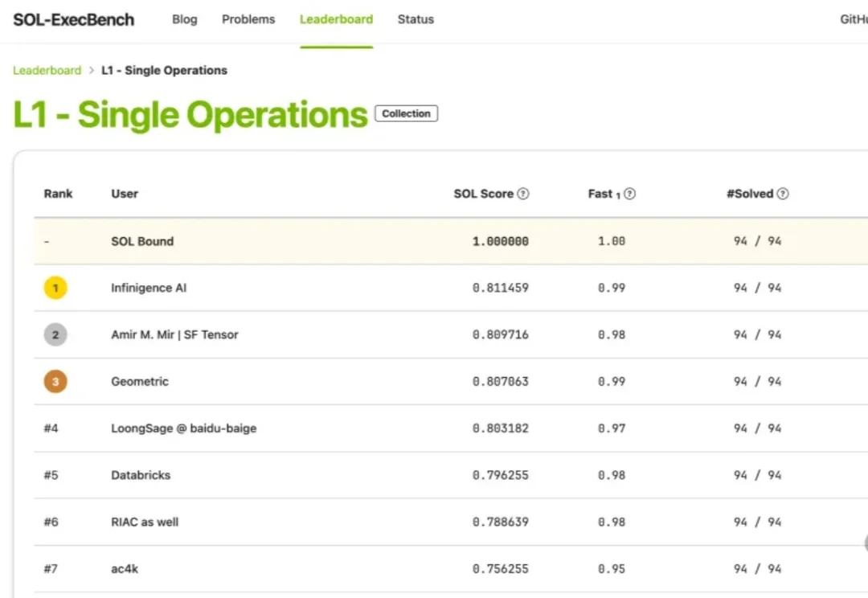Open the Infinigence AI user entry
Image resolution: width=868 pixels, height=598 pixels.
click(x=149, y=288)
